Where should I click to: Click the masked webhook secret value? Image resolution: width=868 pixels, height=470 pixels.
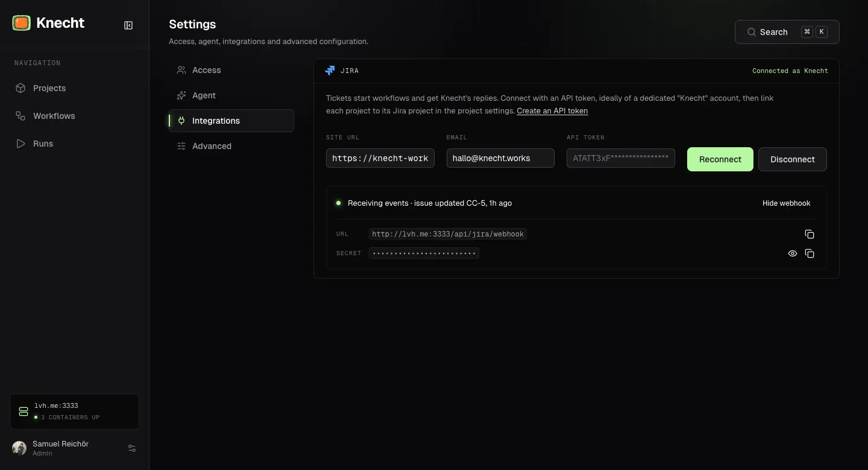(x=424, y=253)
